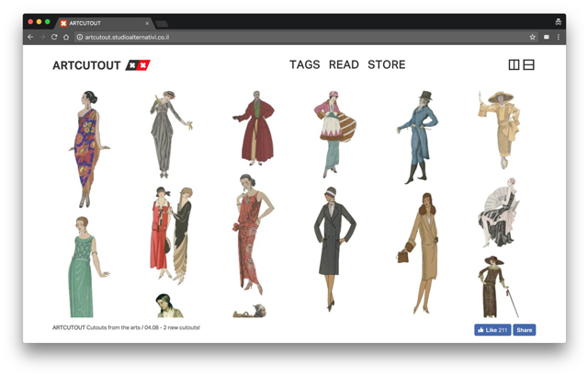Image resolution: width=588 pixels, height=377 pixels.
Task: Bookmark this page with the star icon
Action: pyautogui.click(x=532, y=38)
